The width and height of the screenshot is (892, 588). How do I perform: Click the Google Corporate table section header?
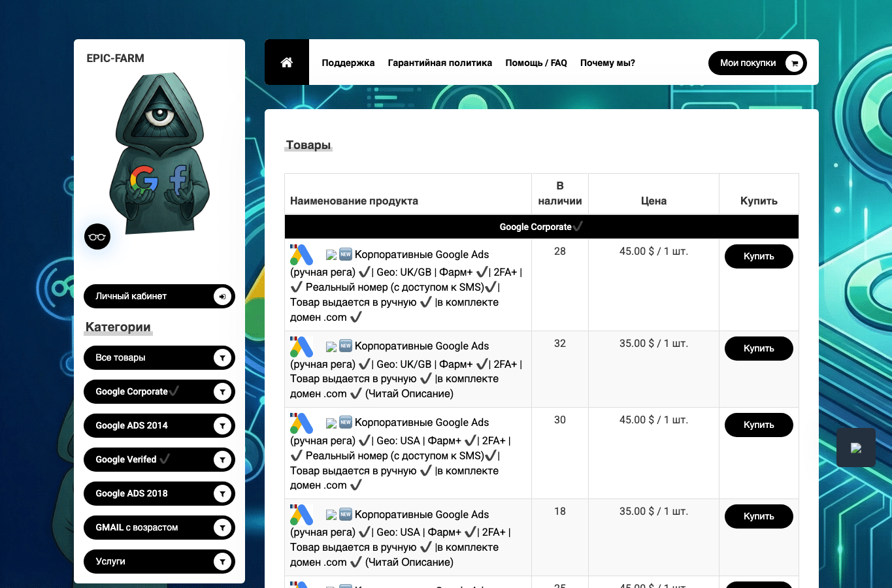point(542,227)
